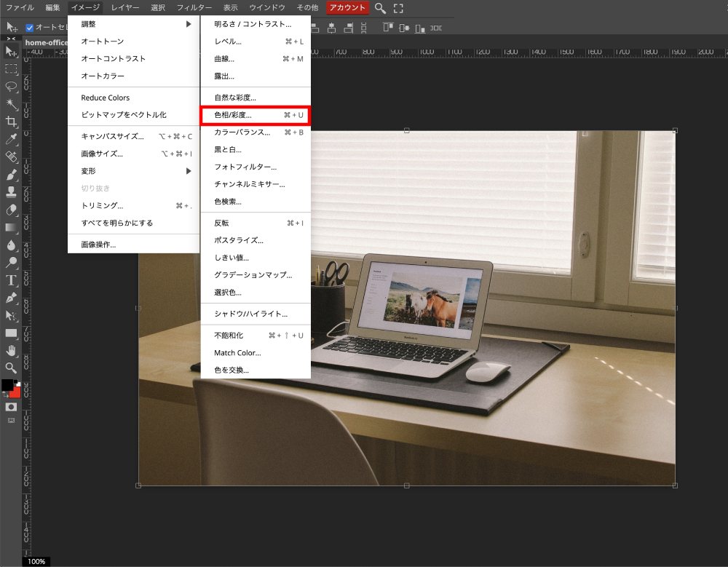Choose 画像サイズ... in Image menu
Viewport: 728px width, 567px height.
pyautogui.click(x=134, y=154)
